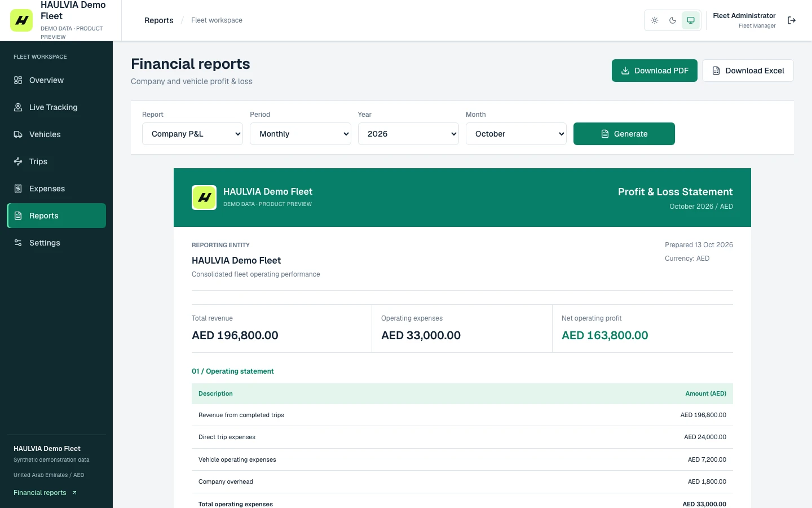Image resolution: width=812 pixels, height=508 pixels.
Task: Open the Period dropdown showing Monthly
Action: [x=301, y=134]
